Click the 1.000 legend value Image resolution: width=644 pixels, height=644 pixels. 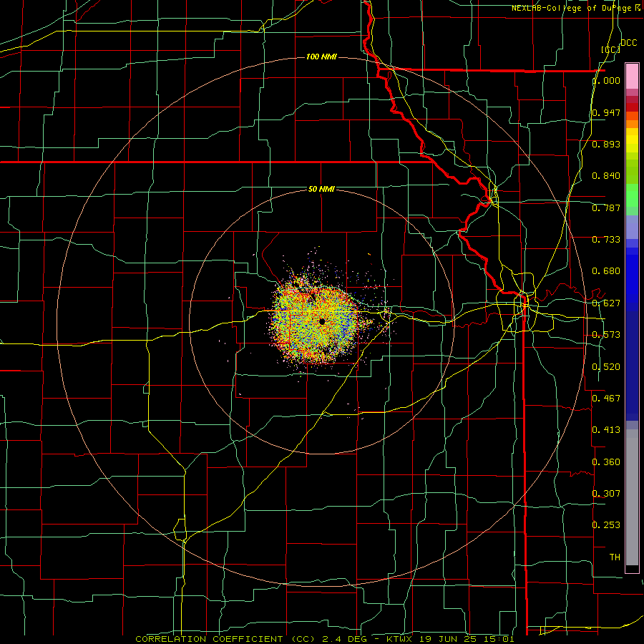coord(606,80)
